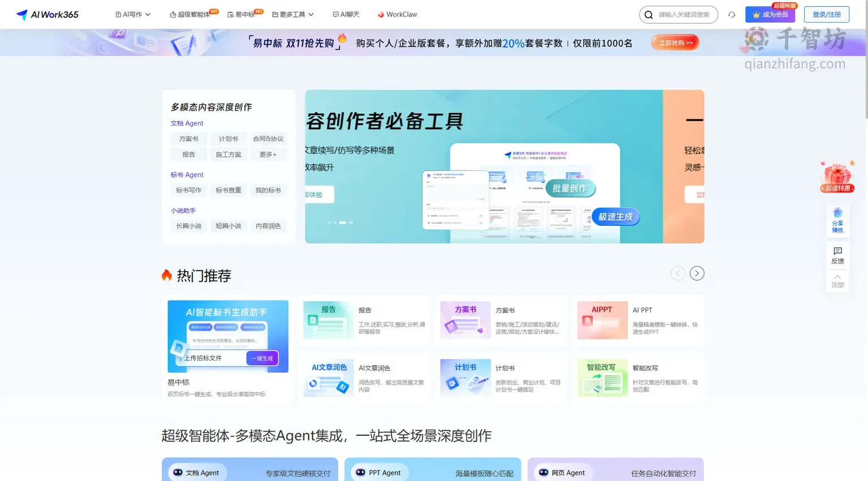Viewport: 868px width, 481px height.
Task: Open the AI文章润色 card icon
Action: [328, 378]
